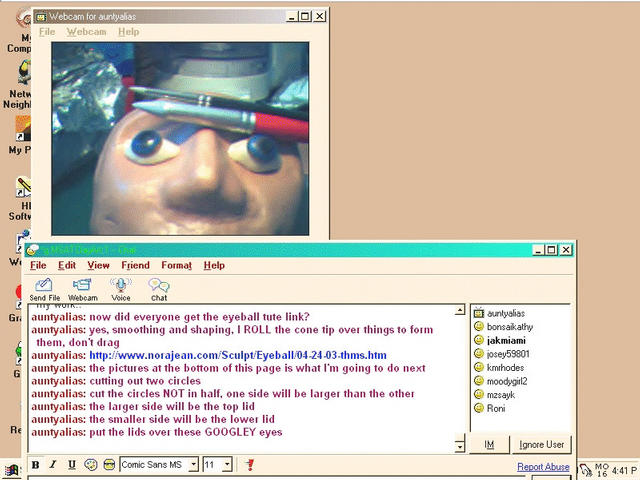Image resolution: width=640 pixels, height=480 pixels.
Task: Minimize the chat window
Action: 539,250
